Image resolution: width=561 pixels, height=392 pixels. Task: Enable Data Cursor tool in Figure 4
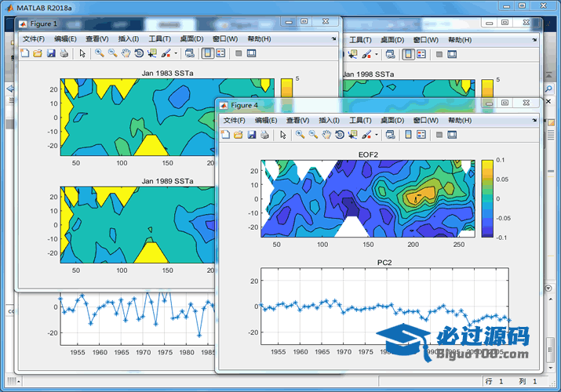tap(353, 135)
